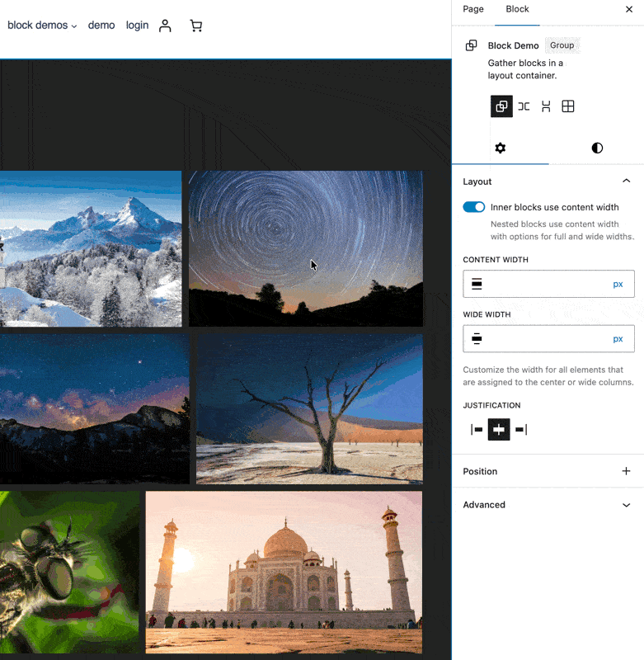Screen dimensions: 644x660
Task: Open the Settings gear tab
Action: pos(500,148)
